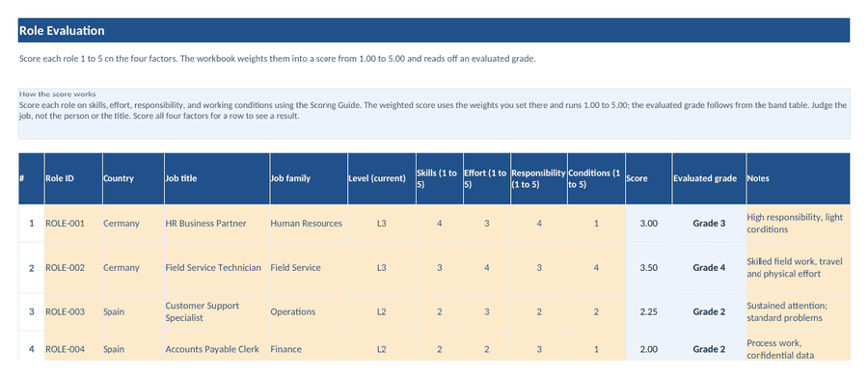Select the 'Level (current)' column header
This screenshot has height=376, width=868.
tap(381, 179)
